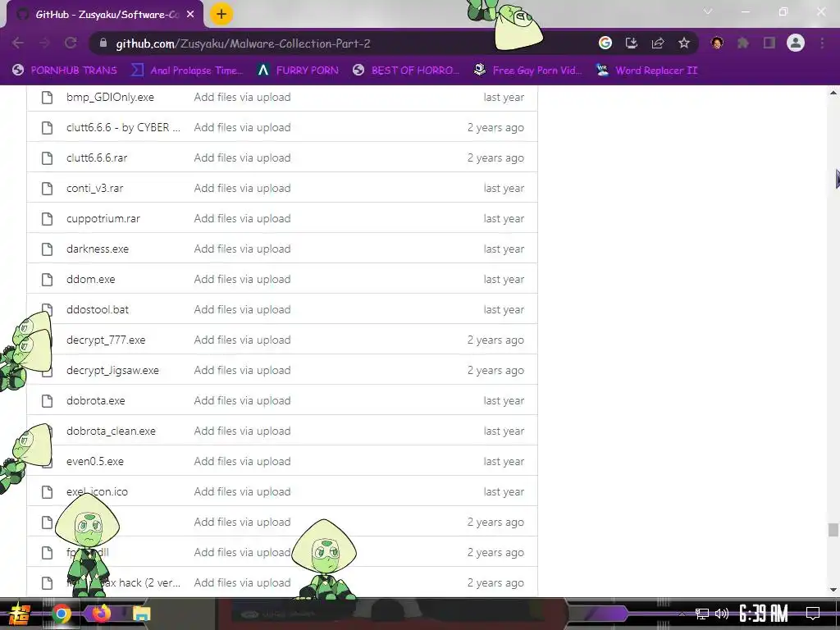
Task: Open even0.5.exe file
Action: point(95,462)
